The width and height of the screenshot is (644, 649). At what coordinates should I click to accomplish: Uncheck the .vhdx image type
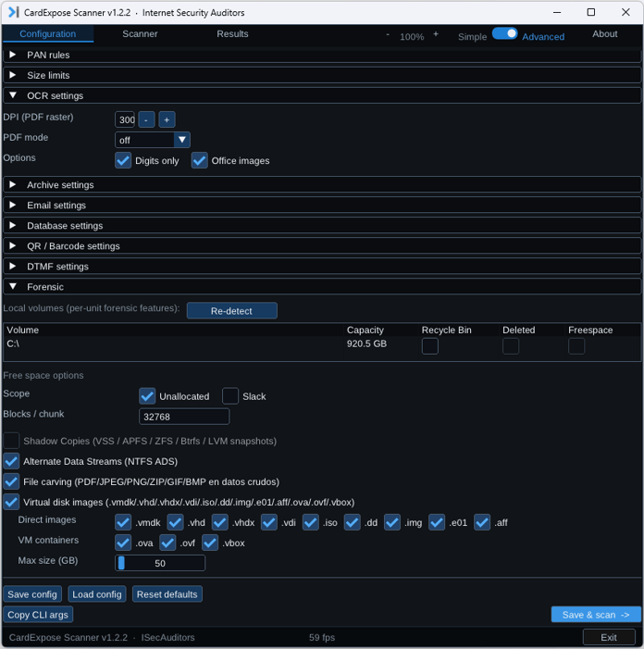[220, 522]
